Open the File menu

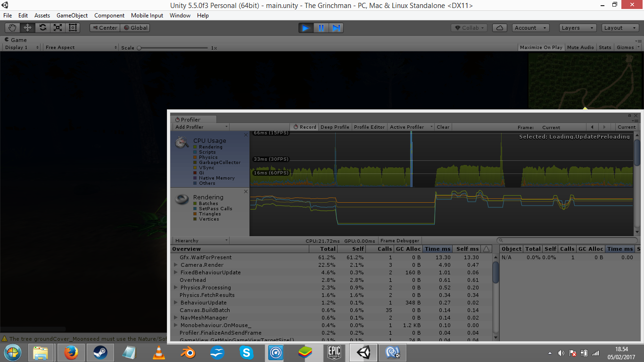click(x=8, y=16)
